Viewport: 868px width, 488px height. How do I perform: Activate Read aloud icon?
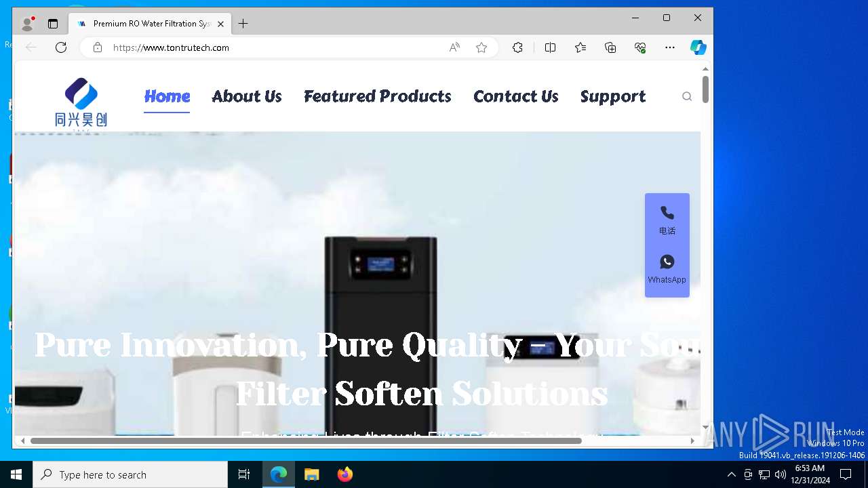454,47
